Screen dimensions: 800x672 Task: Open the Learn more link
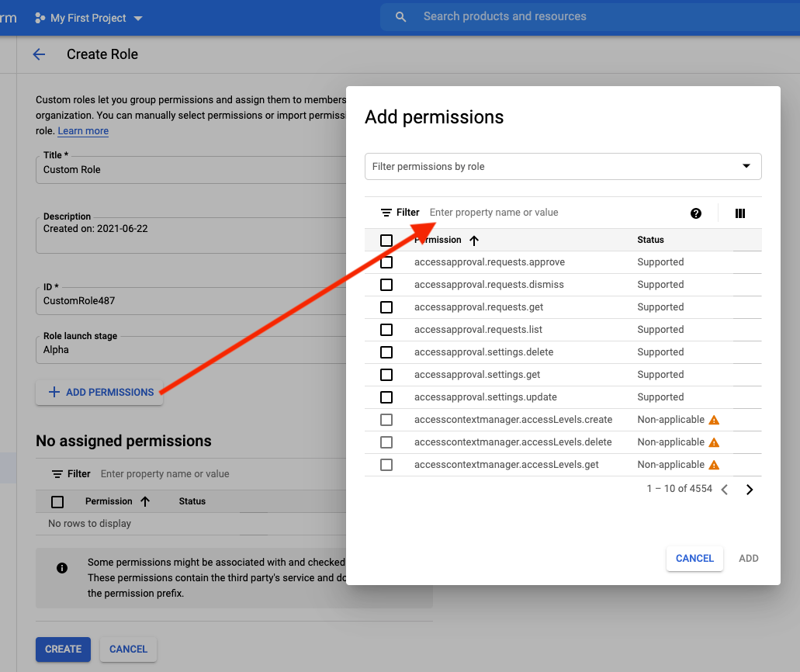83,131
